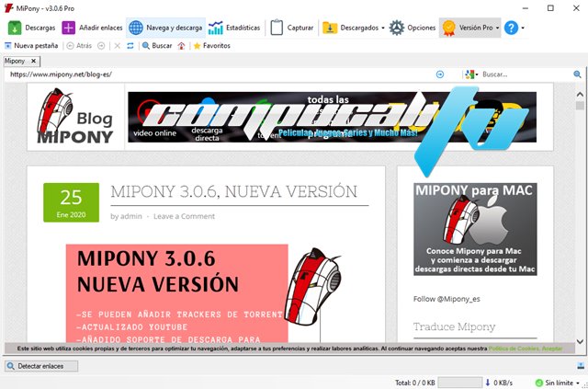Click the Capturar clipboard button
The image size is (588, 389).
coord(292,28)
